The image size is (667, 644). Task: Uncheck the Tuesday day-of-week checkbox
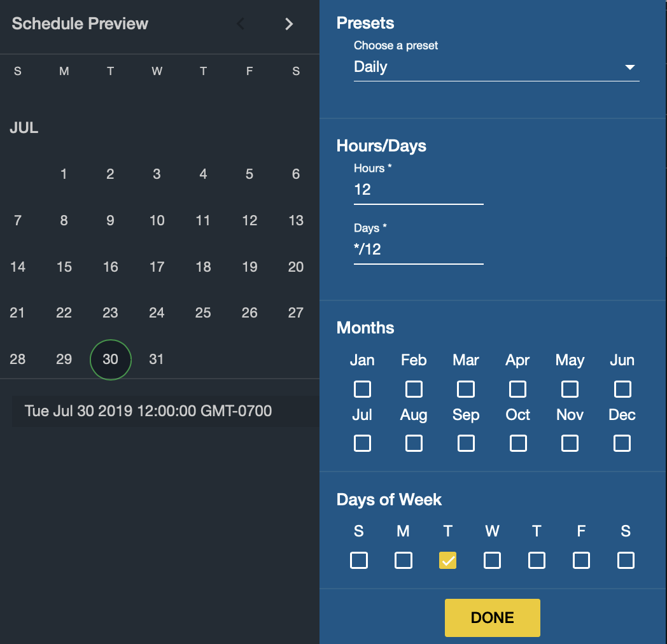tap(448, 561)
